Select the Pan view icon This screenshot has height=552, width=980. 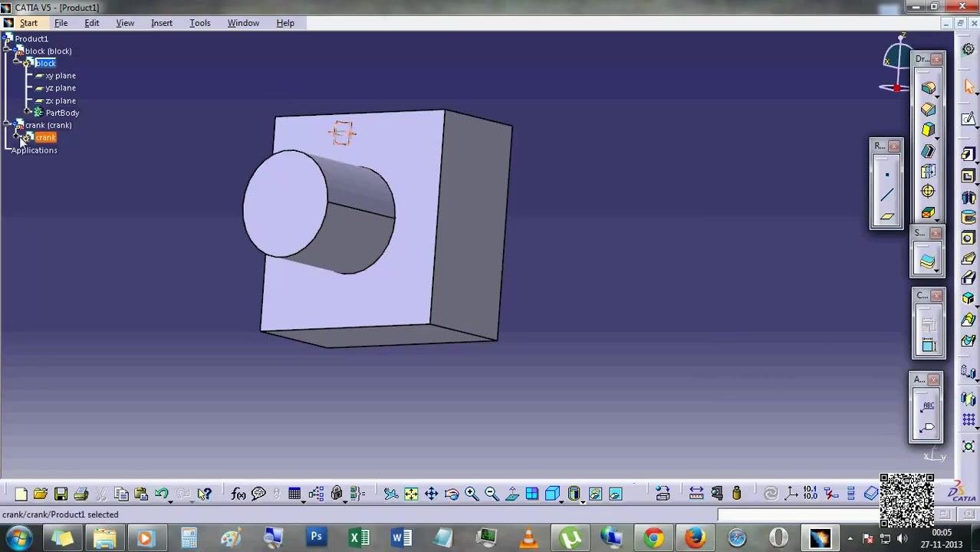click(431, 495)
